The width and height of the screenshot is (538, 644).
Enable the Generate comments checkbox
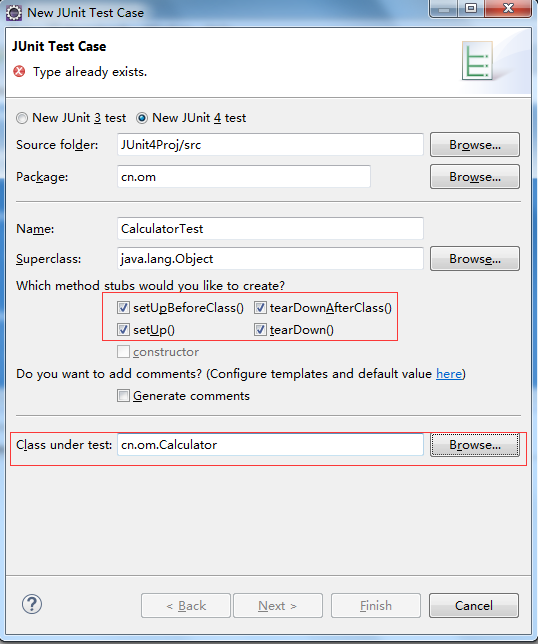[123, 396]
